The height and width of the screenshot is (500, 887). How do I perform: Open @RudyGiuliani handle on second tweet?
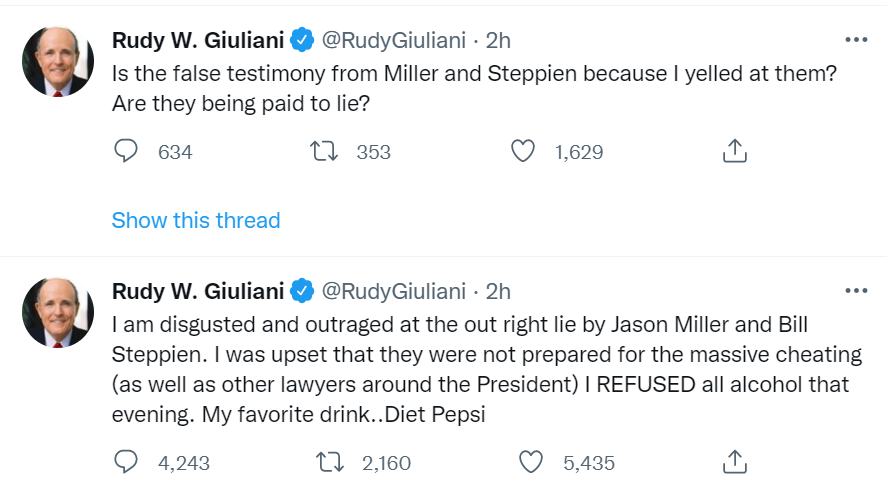[393, 291]
